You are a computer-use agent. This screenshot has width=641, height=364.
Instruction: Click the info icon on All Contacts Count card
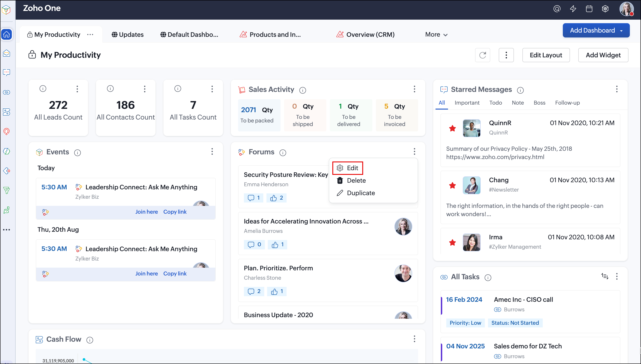[x=110, y=89]
